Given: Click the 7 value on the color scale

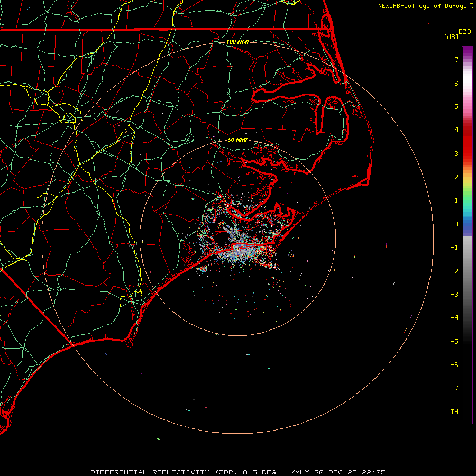Looking at the screenshot, I should pyautogui.click(x=456, y=60).
